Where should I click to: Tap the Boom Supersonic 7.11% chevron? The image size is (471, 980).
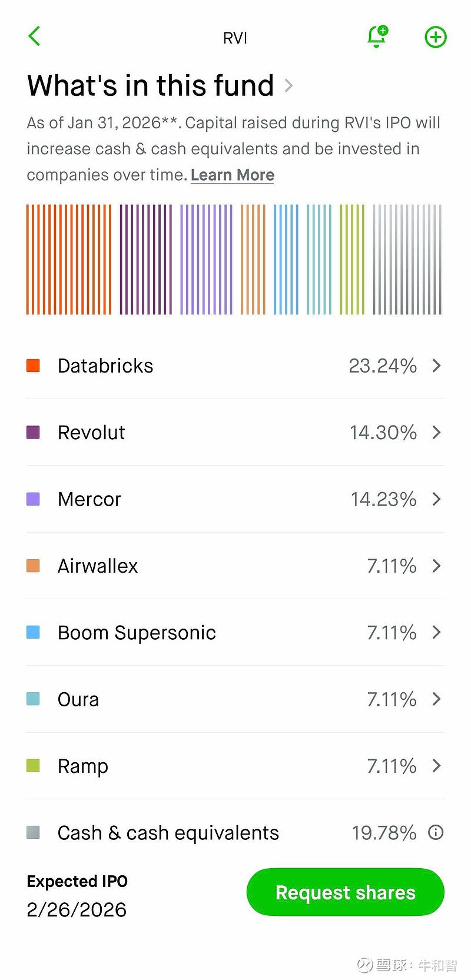pos(436,632)
